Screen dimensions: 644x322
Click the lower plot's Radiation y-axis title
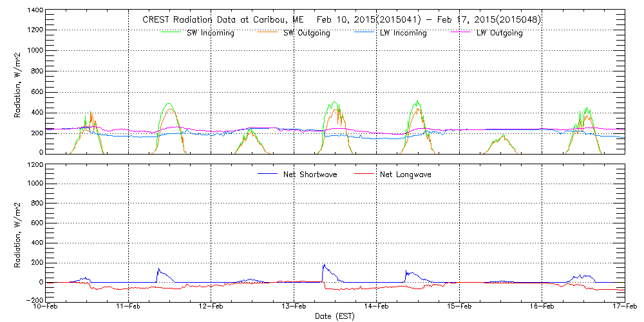pyautogui.click(x=18, y=232)
